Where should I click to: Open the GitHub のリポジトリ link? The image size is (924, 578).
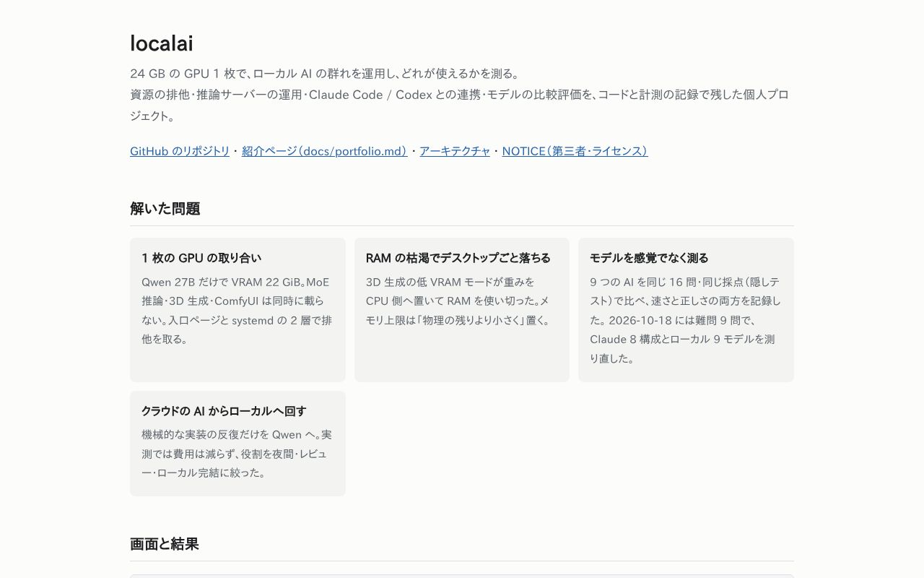(x=180, y=151)
